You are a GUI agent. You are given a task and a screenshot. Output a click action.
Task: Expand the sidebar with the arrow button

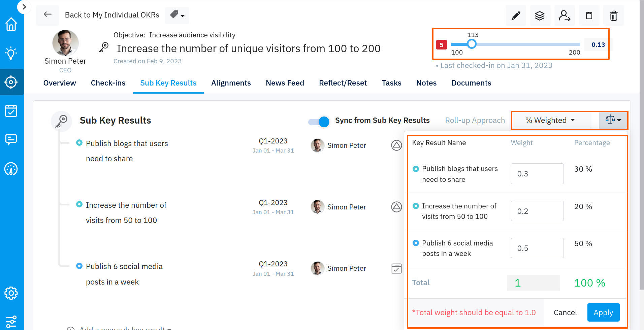[24, 7]
